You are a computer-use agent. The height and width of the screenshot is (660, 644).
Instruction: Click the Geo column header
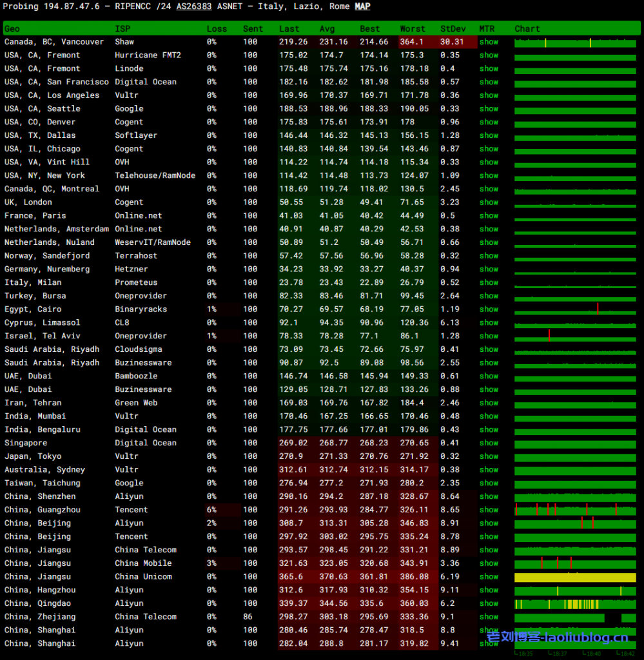[12, 29]
